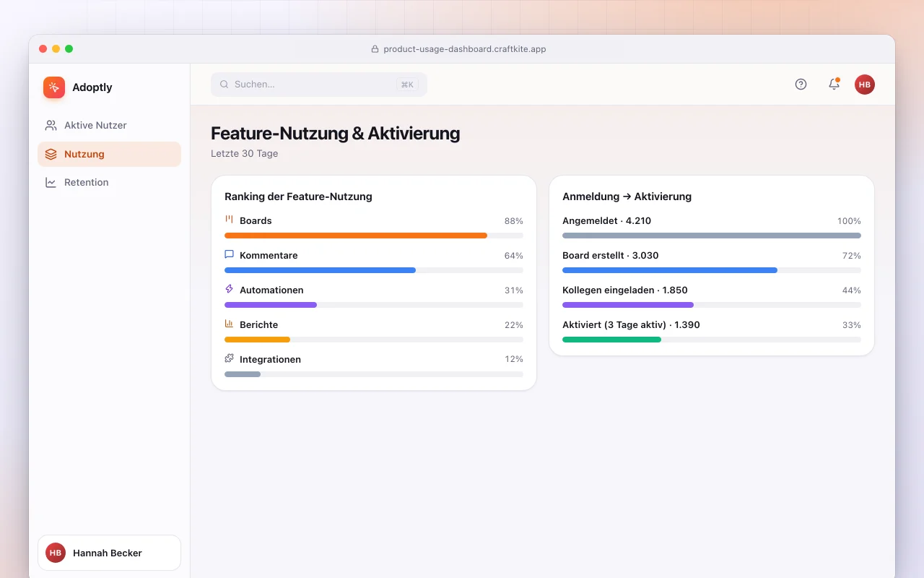Click the Board erstellt · 3.030 label
The image size is (924, 578).
pos(611,256)
